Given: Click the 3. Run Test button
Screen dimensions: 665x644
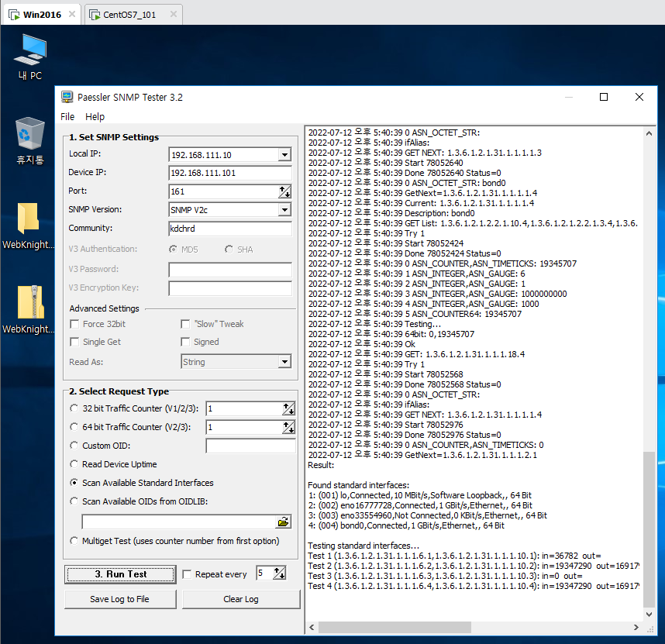Looking at the screenshot, I should tap(120, 574).
